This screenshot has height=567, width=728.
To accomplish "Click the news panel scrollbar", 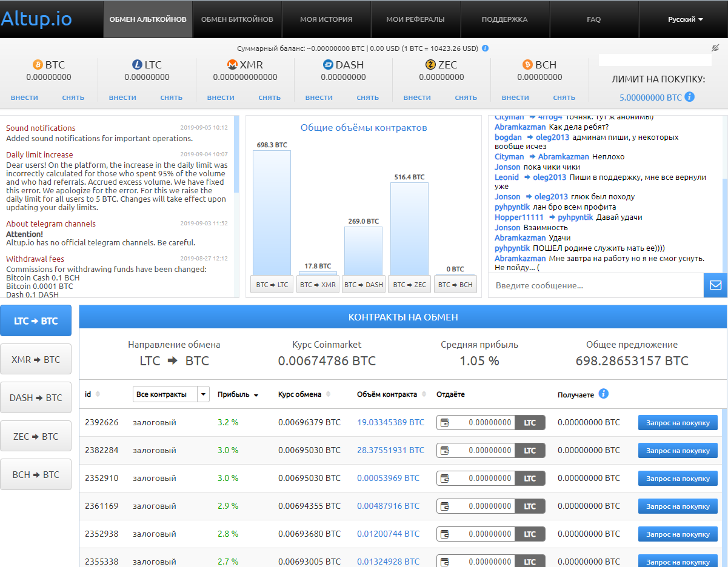I will coord(236,154).
